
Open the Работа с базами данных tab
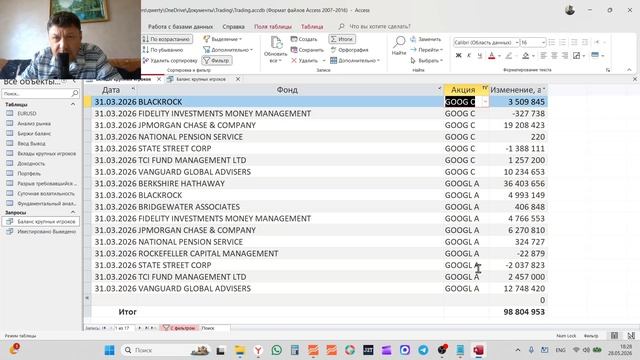[x=180, y=27]
